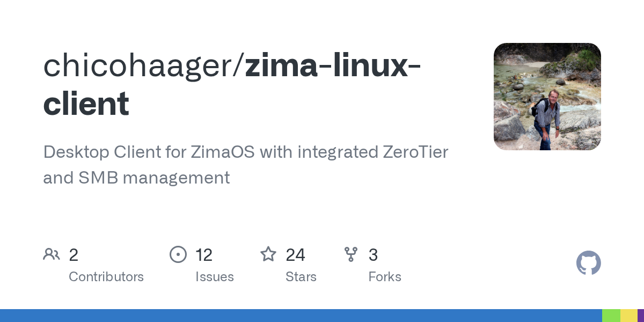Select the contributor count number 2
This screenshot has width=644, height=322.
[74, 255]
